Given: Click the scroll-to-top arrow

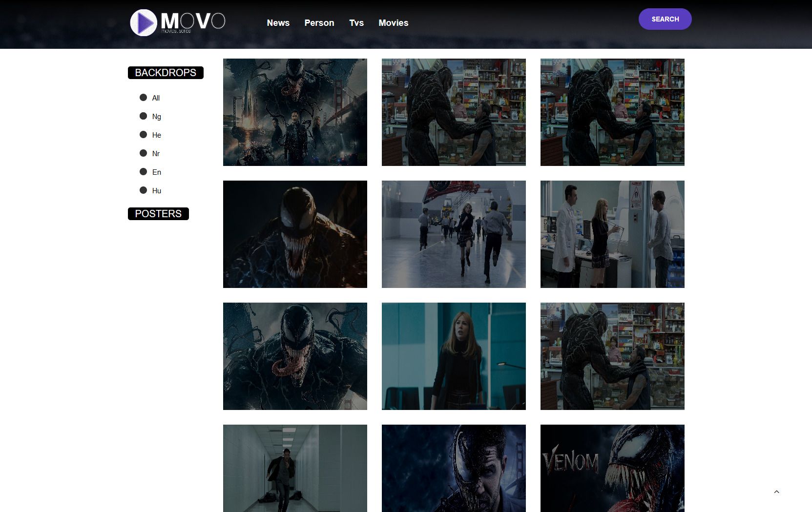Looking at the screenshot, I should tap(776, 492).
